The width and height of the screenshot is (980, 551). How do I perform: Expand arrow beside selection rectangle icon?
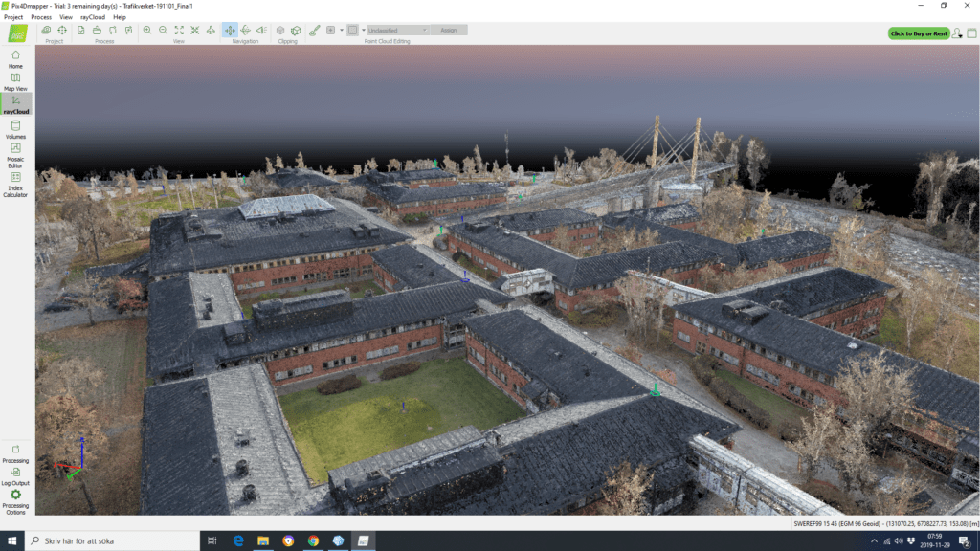tap(363, 30)
